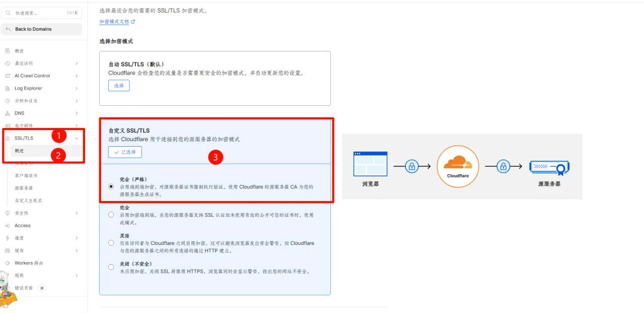The image size is (644, 313).
Task: Open the 源服务器 submenu item
Action: 24,188
